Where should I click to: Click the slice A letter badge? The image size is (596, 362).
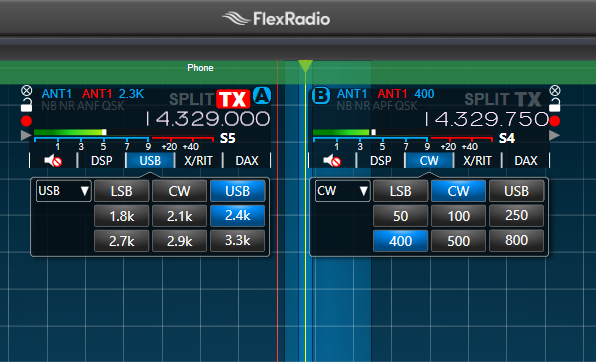[x=262, y=95]
